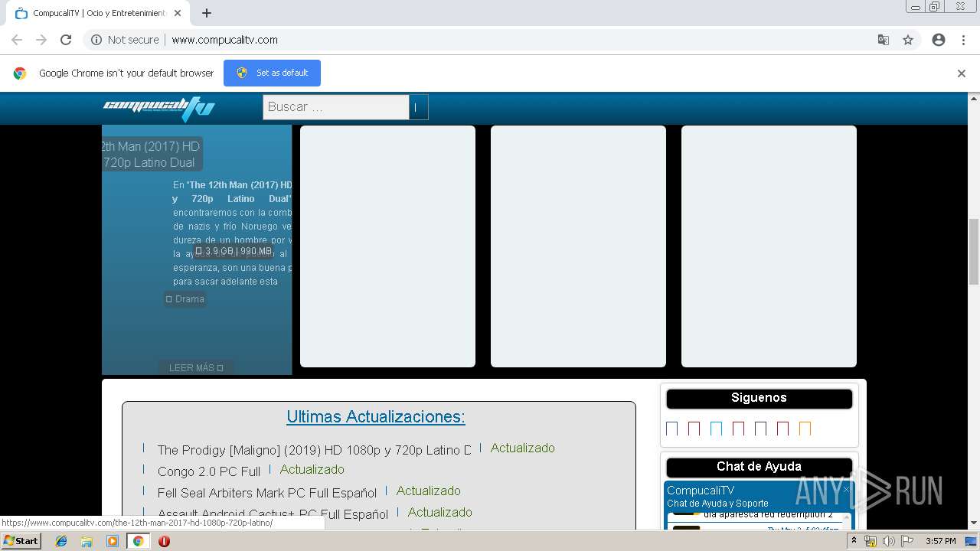980x551 pixels.
Task: Translate this page via address bar icon
Action: [884, 40]
